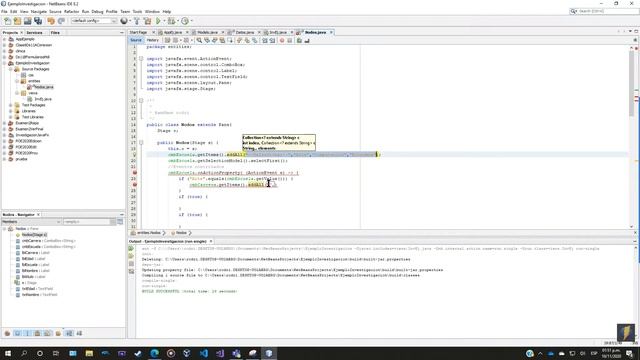Click the Profile Project toolbar icon

pos(185,21)
